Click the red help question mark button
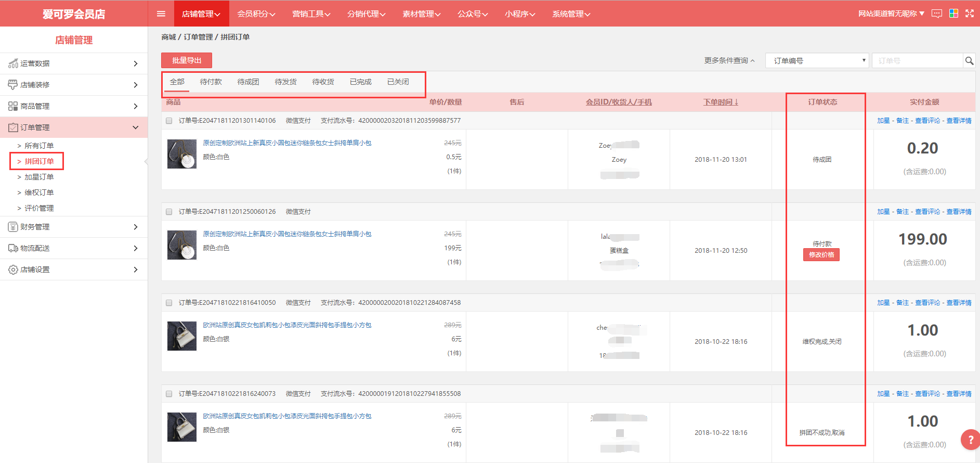The image size is (980, 463). coord(970,440)
